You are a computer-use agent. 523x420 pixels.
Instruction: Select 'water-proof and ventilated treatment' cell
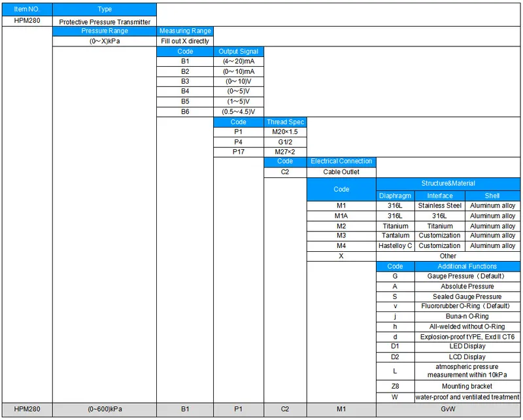click(x=467, y=397)
